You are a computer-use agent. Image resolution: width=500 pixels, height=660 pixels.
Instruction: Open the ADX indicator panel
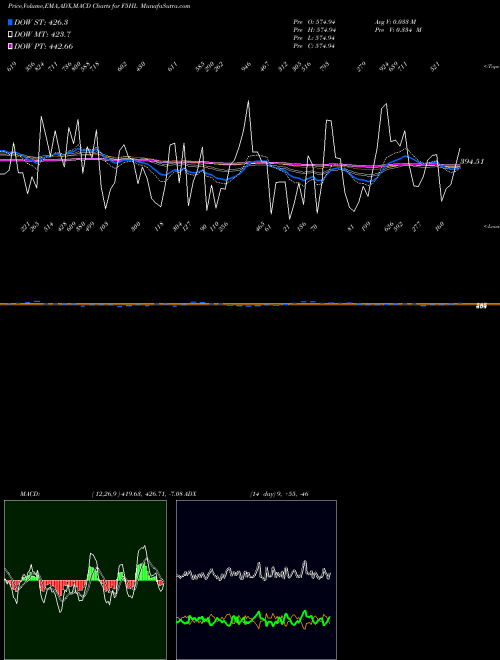click(x=256, y=580)
